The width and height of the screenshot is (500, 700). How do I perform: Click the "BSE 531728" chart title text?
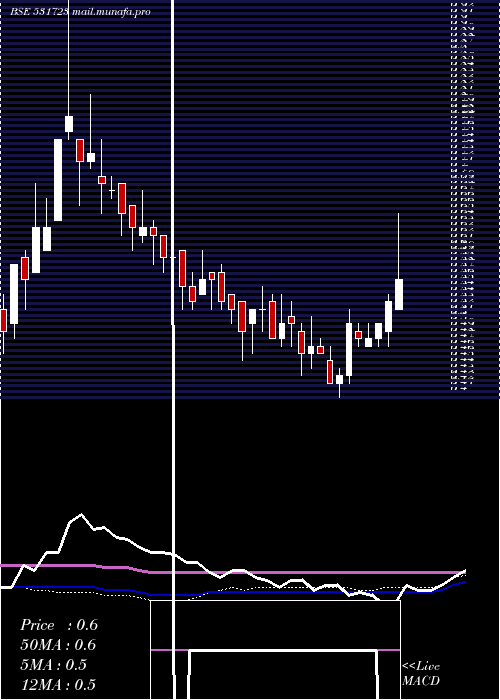tap(39, 12)
